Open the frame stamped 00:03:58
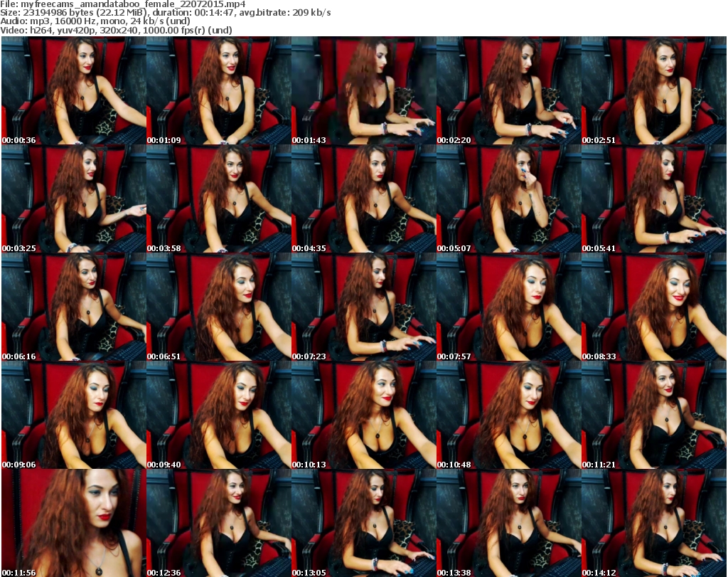This screenshot has width=728, height=577. (x=219, y=198)
